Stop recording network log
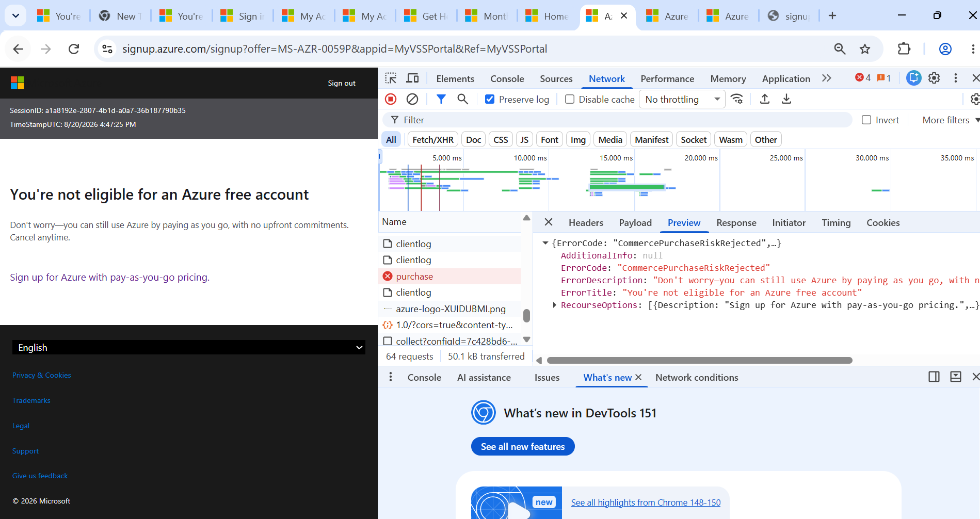 391,99
